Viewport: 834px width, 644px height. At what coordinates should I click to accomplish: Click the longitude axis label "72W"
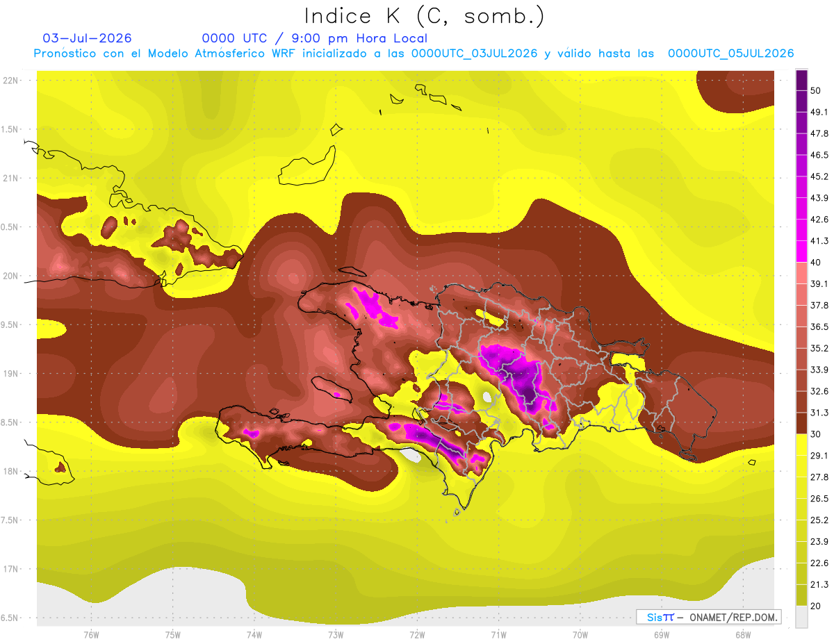click(417, 634)
